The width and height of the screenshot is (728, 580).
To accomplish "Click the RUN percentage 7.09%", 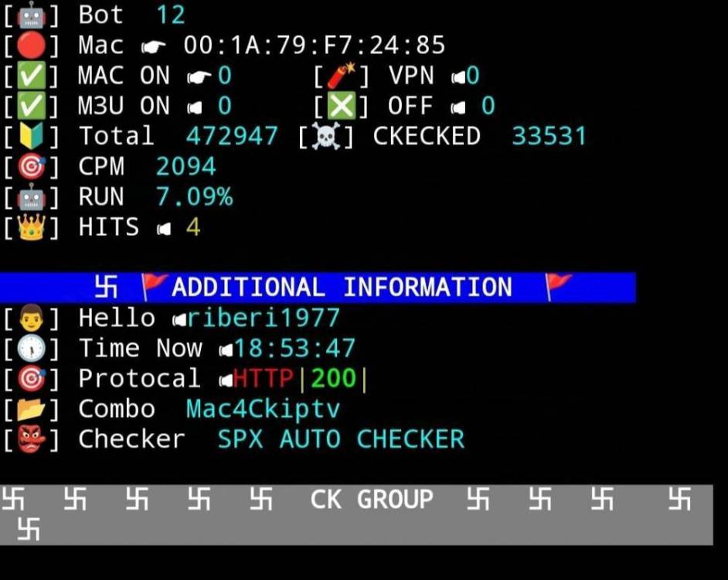I will coord(194,196).
